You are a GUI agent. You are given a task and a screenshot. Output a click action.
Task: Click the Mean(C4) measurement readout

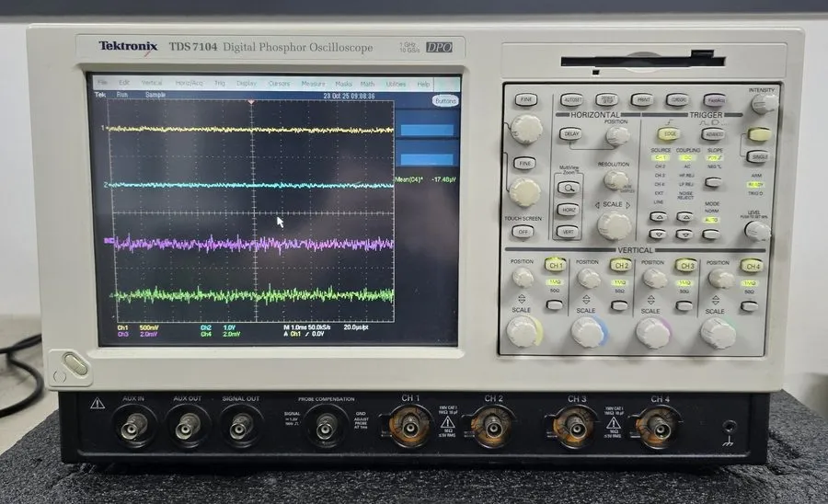(x=426, y=180)
